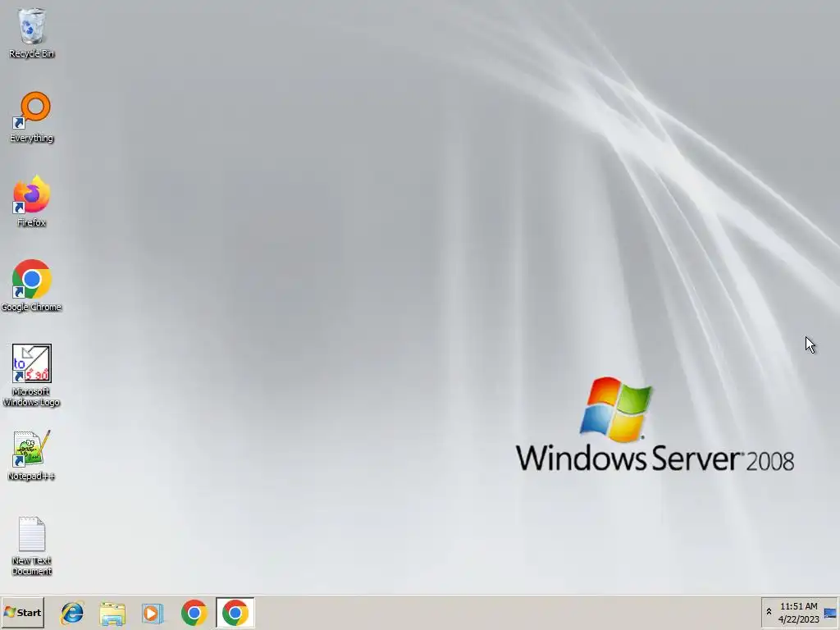Open the first Chrome taskbar icon
This screenshot has width=840, height=630.
(194, 613)
